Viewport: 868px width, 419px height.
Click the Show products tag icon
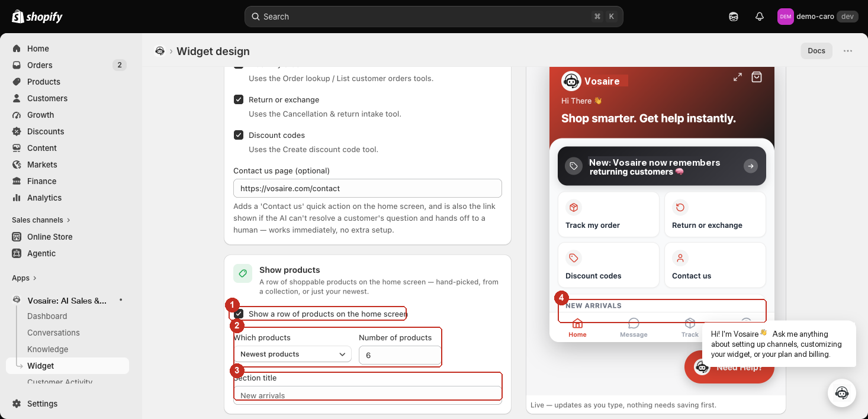[x=242, y=273]
